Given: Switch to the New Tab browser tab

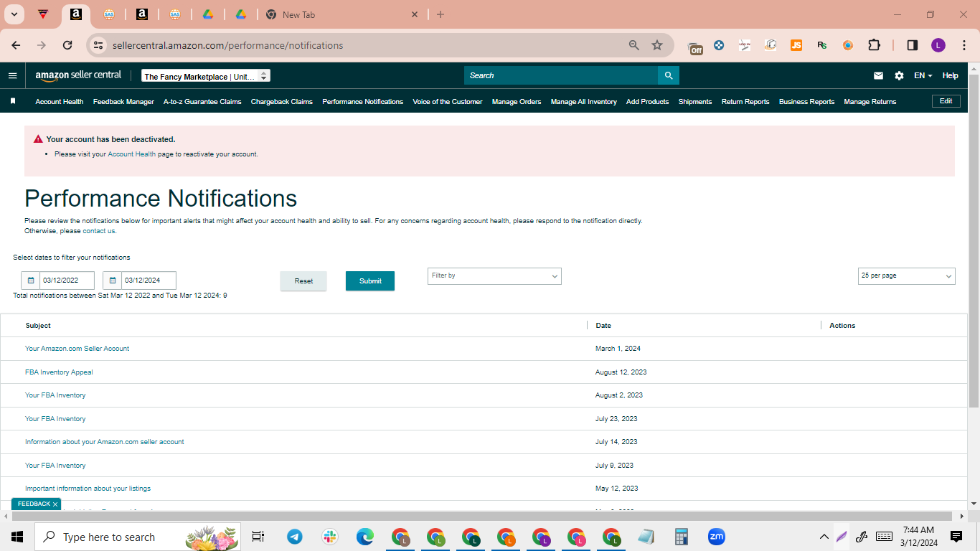Looking at the screenshot, I should (341, 14).
